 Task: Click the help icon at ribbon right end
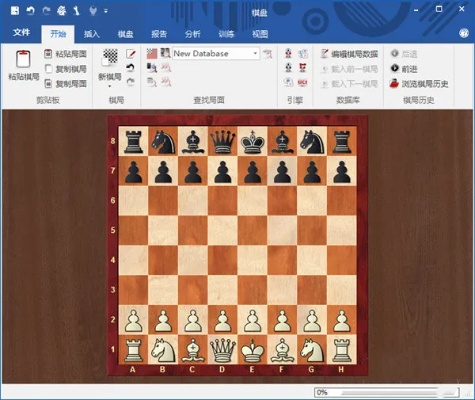click(464, 33)
